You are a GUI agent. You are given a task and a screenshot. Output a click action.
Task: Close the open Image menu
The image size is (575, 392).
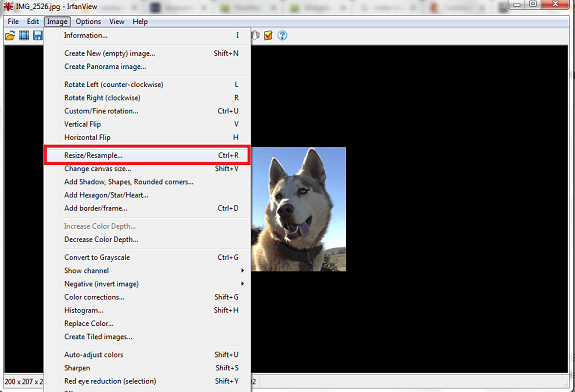click(x=57, y=22)
